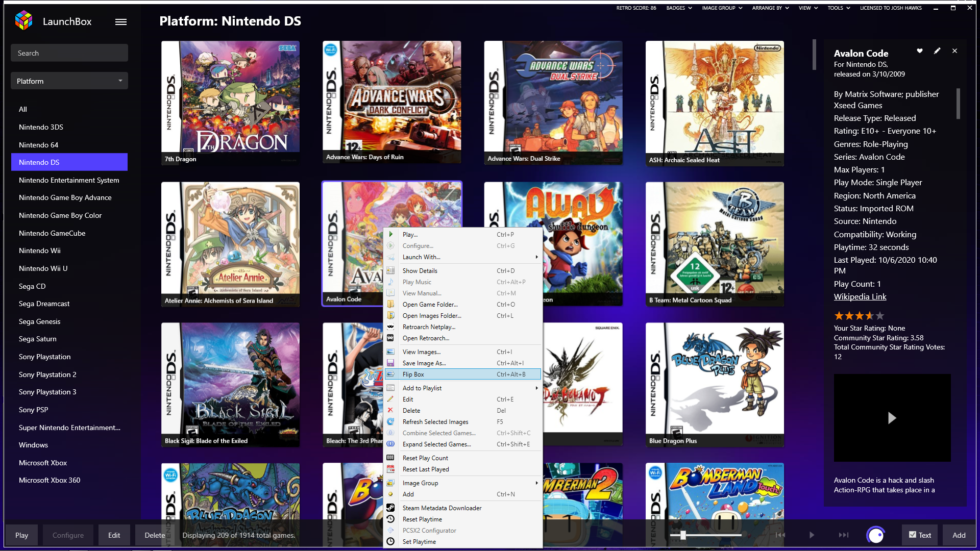Toggle the Text checkbox in bottom bar
This screenshot has height=551, width=980.
[x=913, y=535]
